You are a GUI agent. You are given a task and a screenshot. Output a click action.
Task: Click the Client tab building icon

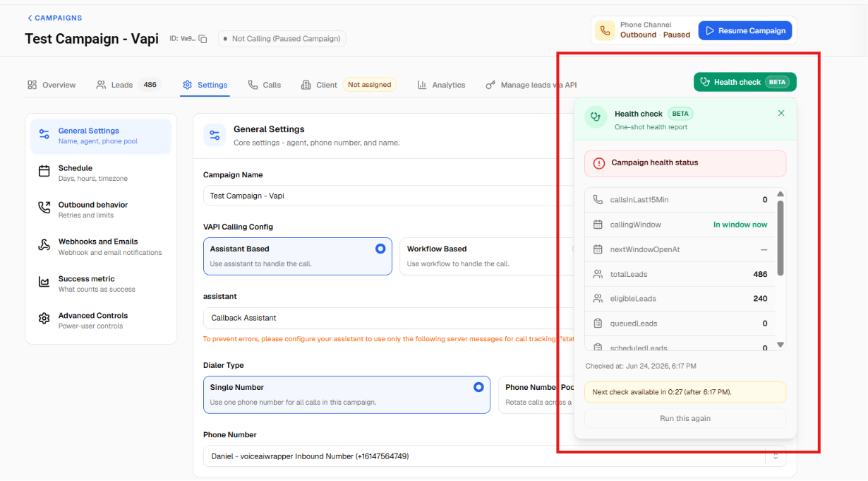pyautogui.click(x=306, y=85)
